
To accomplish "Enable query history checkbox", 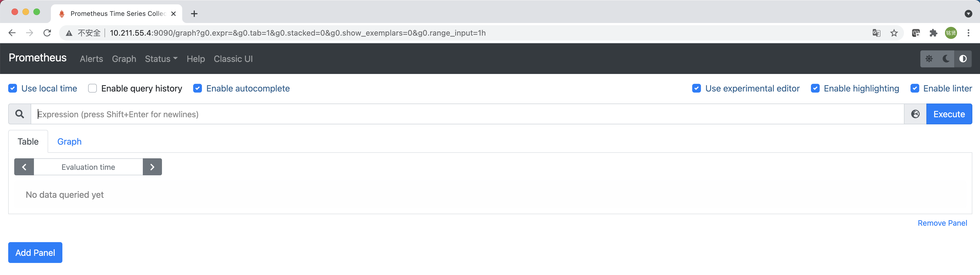I will 92,88.
